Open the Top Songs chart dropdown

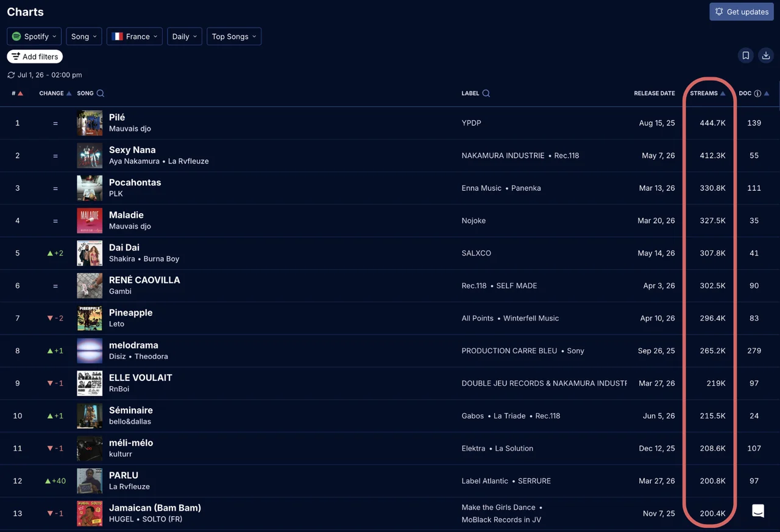[234, 37]
